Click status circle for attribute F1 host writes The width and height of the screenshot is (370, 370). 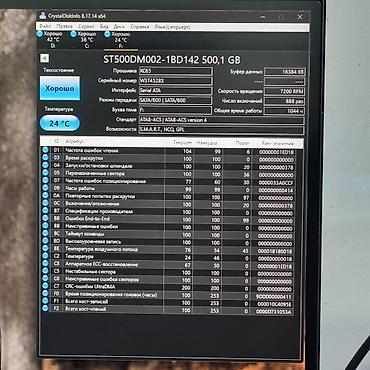45,302
